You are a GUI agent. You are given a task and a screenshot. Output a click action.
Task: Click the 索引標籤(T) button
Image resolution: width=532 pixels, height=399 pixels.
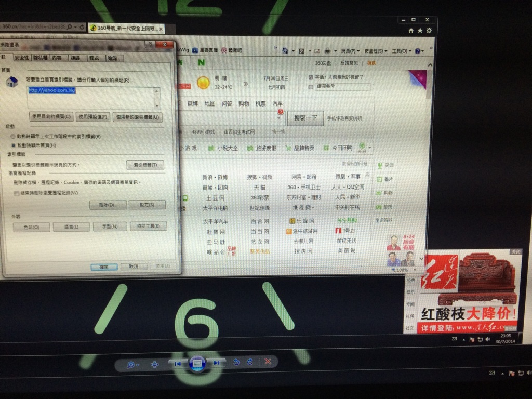145,165
